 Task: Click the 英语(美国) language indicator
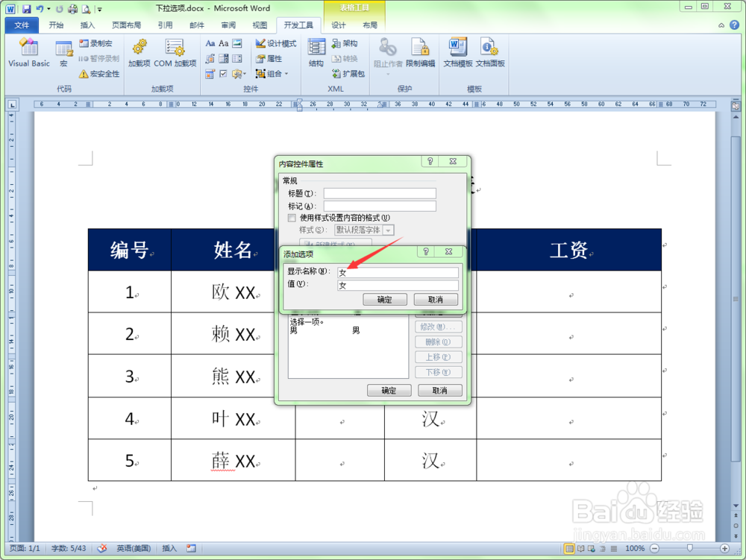click(134, 548)
